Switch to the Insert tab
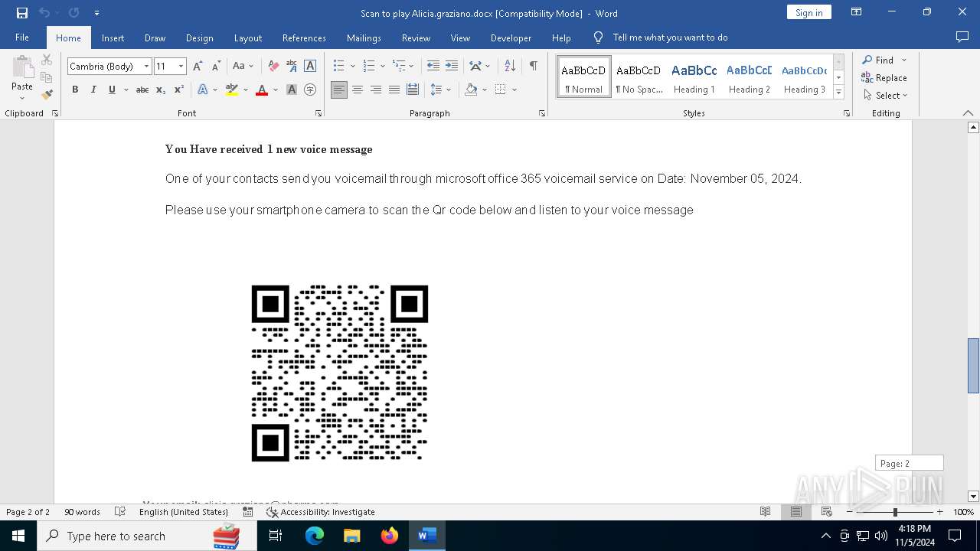 [x=113, y=37]
